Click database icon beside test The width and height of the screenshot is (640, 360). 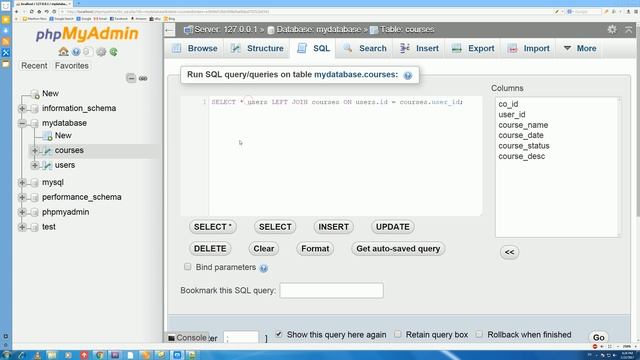pyautogui.click(x=35, y=227)
